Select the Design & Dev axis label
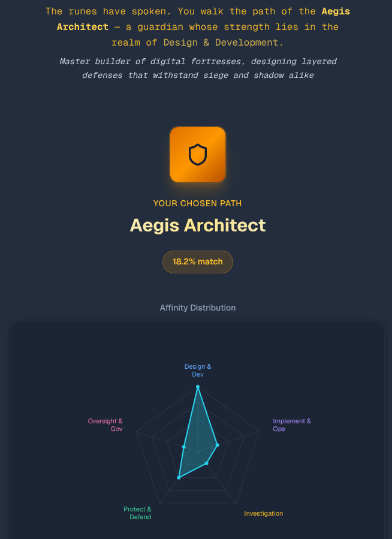 click(198, 370)
